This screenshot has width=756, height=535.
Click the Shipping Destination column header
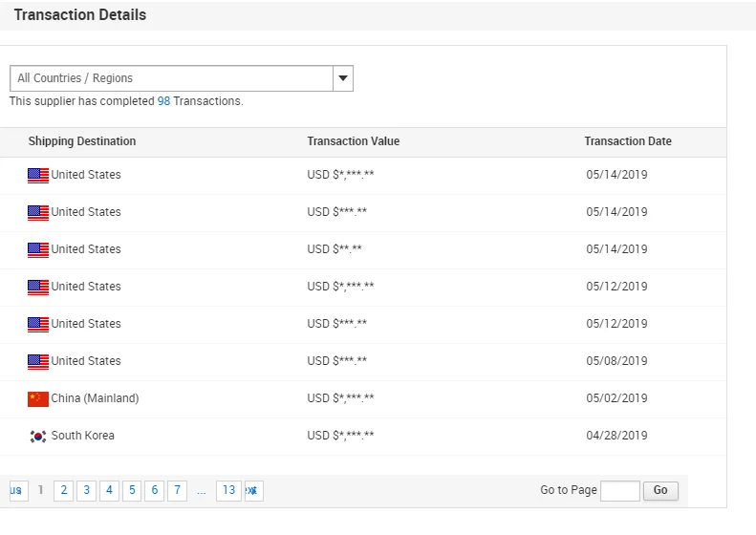click(82, 141)
